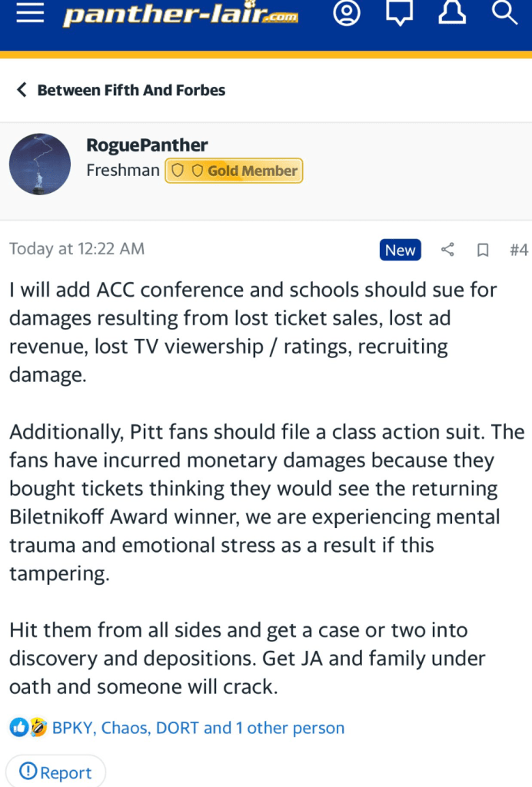The width and height of the screenshot is (532, 787).
Task: Bookmark this post
Action: click(483, 250)
